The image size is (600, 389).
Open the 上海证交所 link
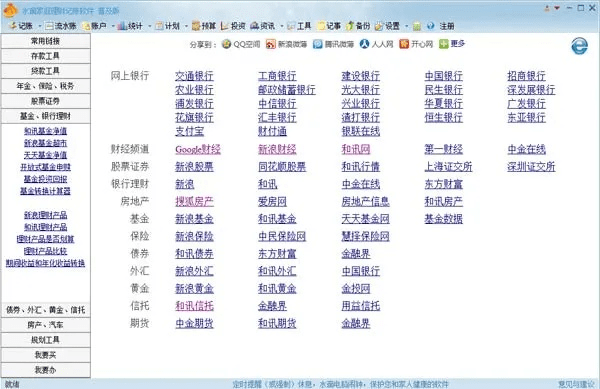pos(448,167)
